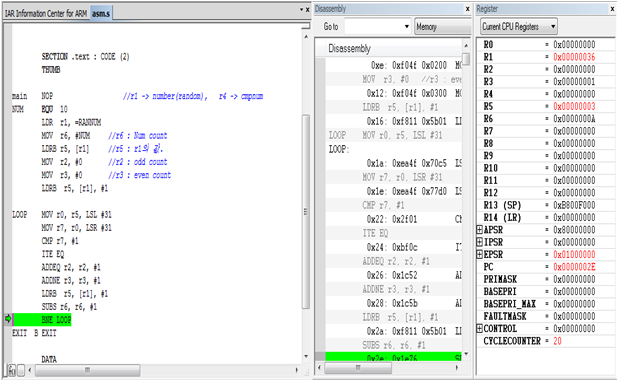Viewport: 624px width, 380px height.
Task: Click editor horizontal scrollbar left arrow
Action: pos(30,370)
